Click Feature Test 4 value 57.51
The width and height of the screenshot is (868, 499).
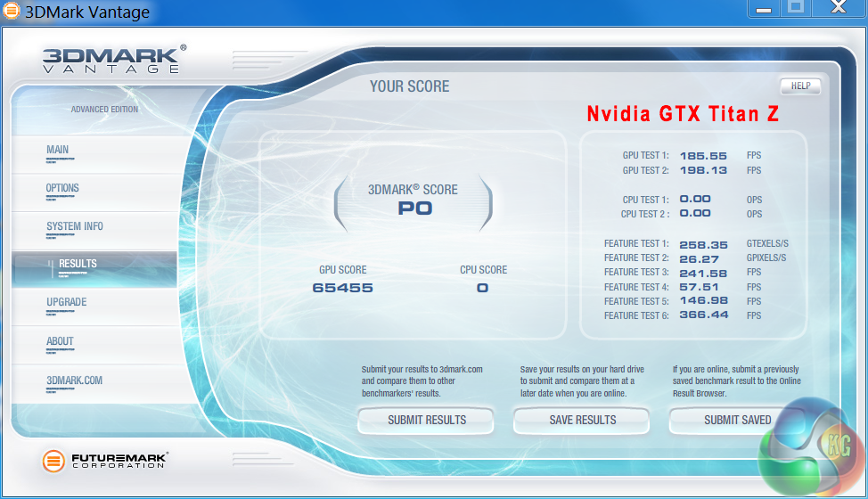tap(699, 287)
